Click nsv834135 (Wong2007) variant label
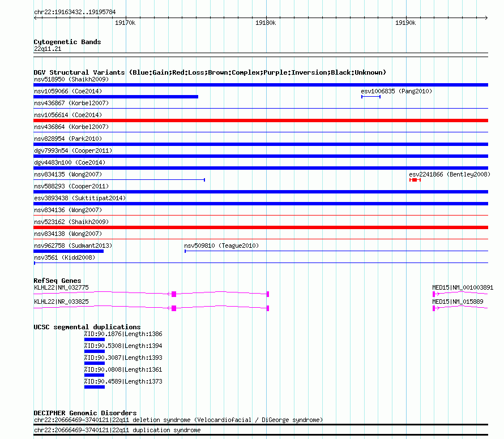This screenshot has height=439, width=504. coord(68,174)
